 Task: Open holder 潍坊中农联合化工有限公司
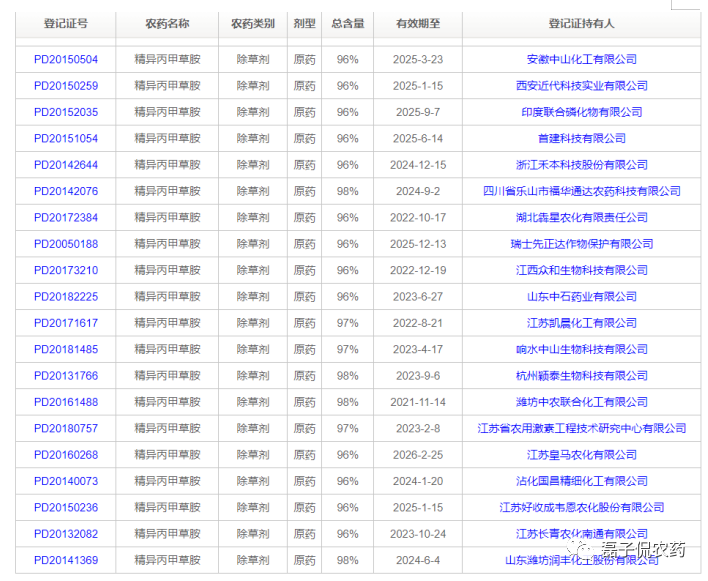click(x=582, y=402)
